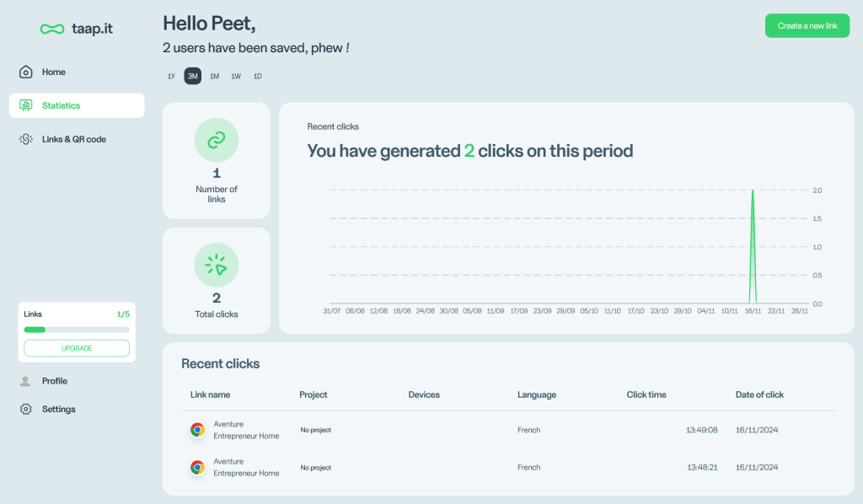Click the Chrome icon of first recent click

click(197, 430)
